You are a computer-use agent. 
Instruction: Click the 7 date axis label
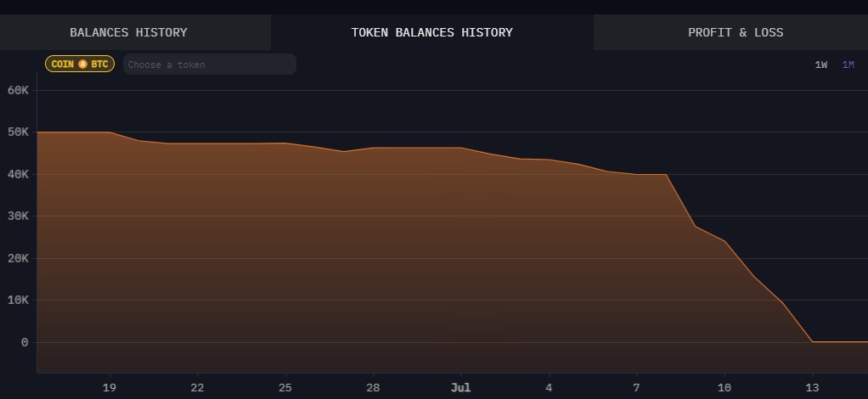pos(637,387)
